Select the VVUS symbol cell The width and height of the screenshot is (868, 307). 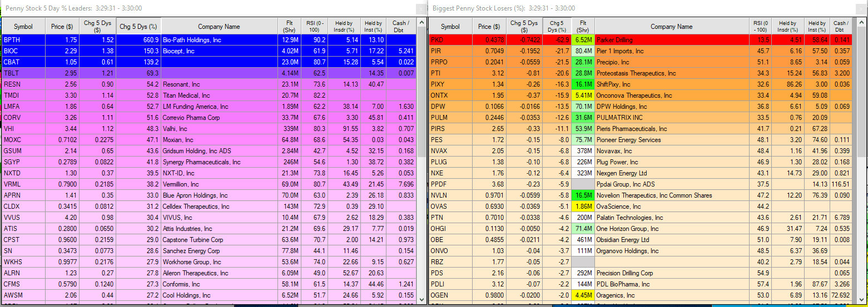point(23,218)
